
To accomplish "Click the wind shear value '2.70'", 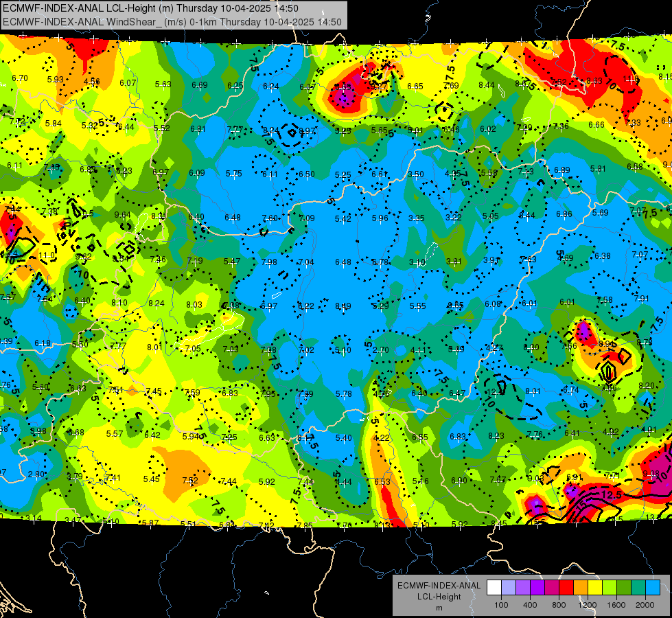I will click(380, 350).
